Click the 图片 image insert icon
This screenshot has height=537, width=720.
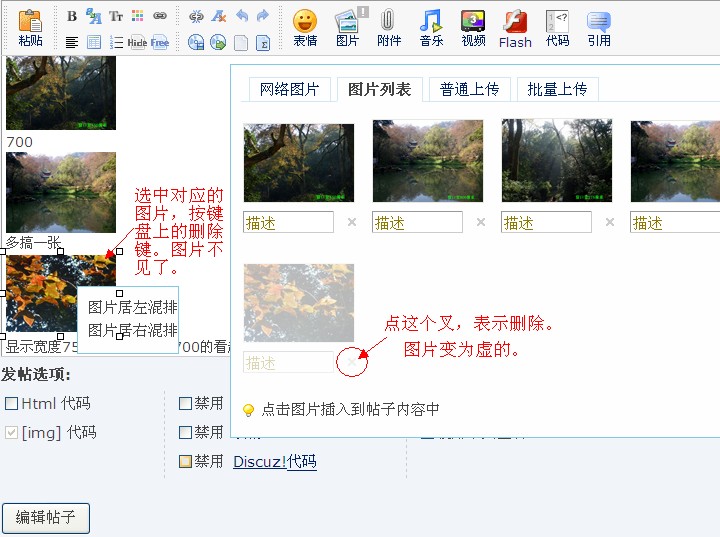(x=347, y=27)
